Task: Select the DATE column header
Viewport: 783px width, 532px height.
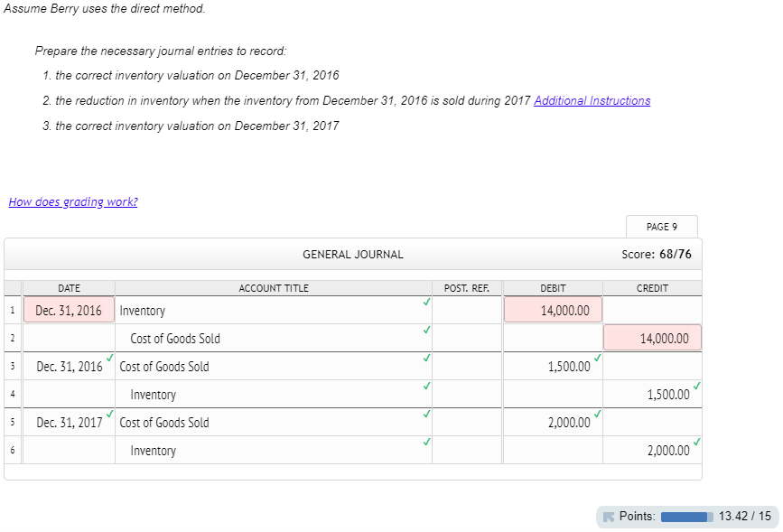Action: (x=69, y=288)
